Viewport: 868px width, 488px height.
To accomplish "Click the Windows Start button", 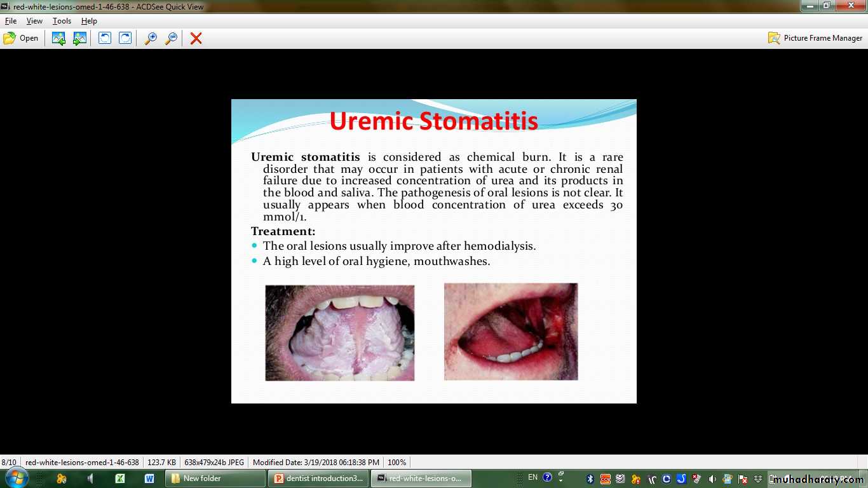I will pos(15,478).
